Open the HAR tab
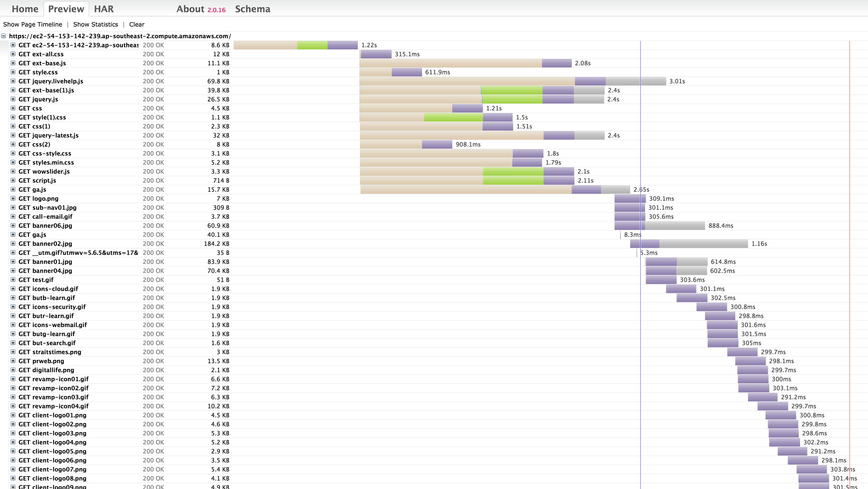 pos(104,9)
